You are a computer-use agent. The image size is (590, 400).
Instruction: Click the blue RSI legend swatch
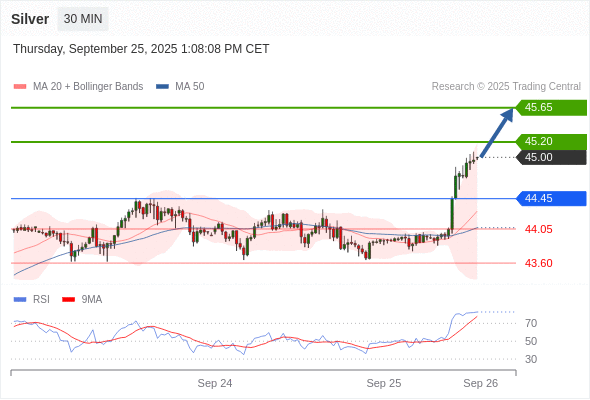pos(20,300)
